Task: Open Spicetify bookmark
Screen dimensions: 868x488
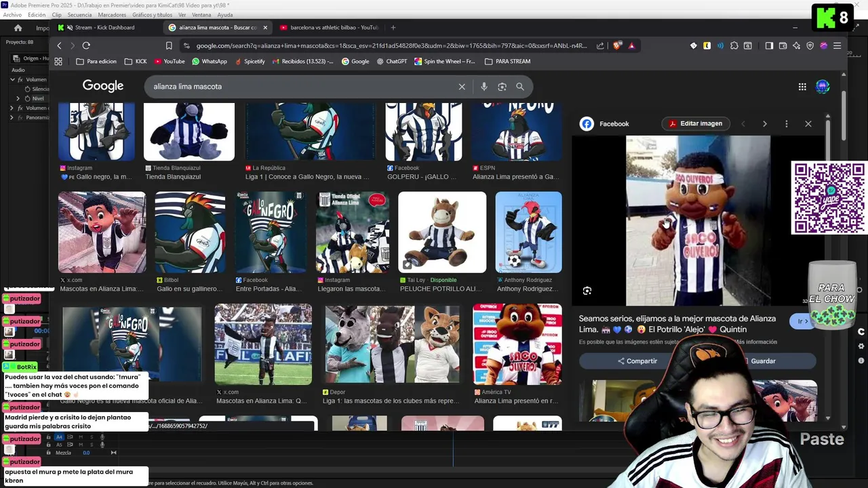Action: 249,62
